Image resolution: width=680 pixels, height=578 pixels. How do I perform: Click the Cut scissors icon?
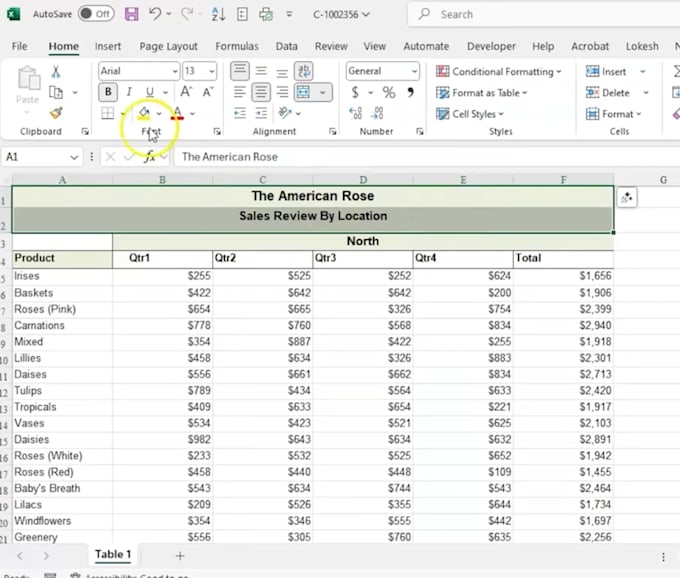click(x=56, y=71)
